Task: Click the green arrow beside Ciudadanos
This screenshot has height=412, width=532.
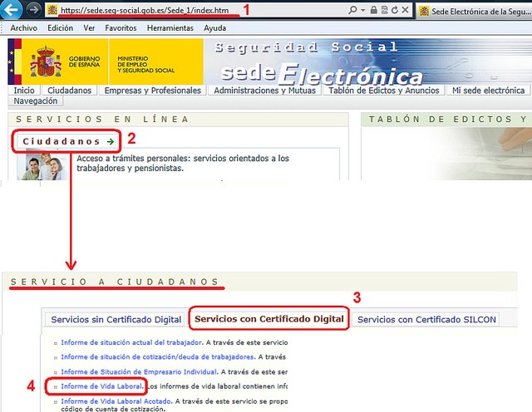Action: coord(111,141)
